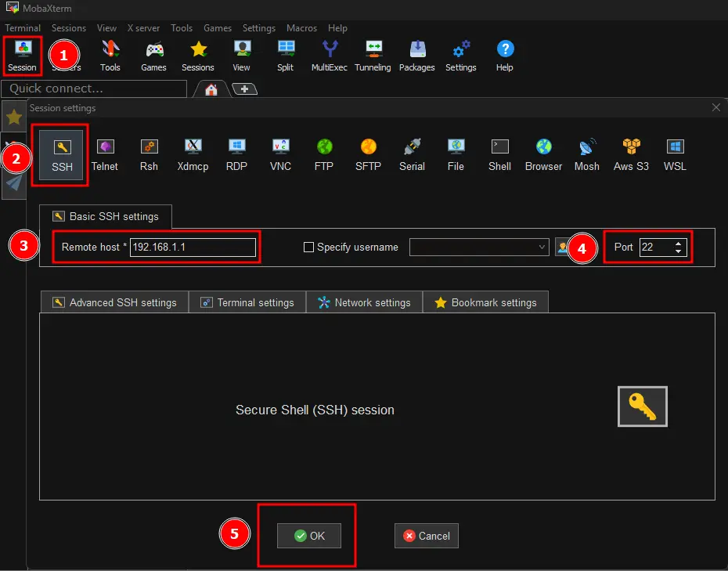Enable the Specify username checkbox

(308, 248)
